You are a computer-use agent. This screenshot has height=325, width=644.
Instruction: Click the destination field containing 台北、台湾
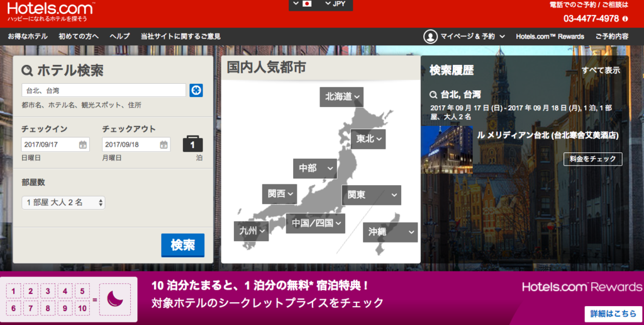point(104,90)
